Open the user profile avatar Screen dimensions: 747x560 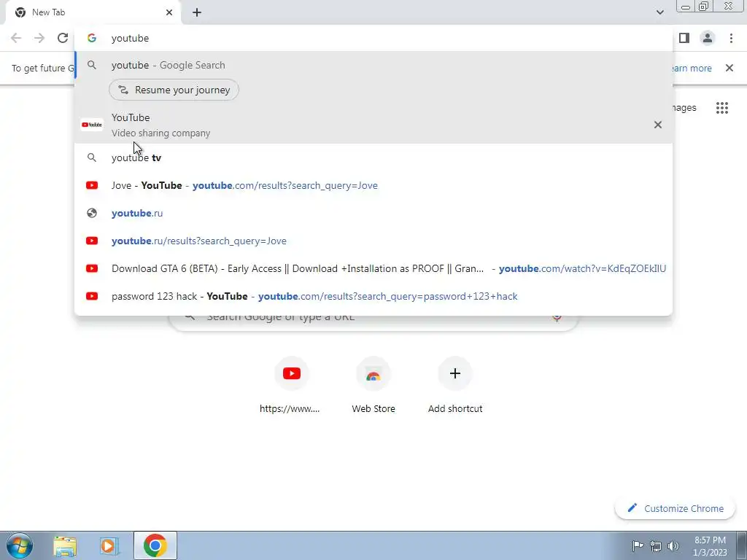(x=708, y=38)
